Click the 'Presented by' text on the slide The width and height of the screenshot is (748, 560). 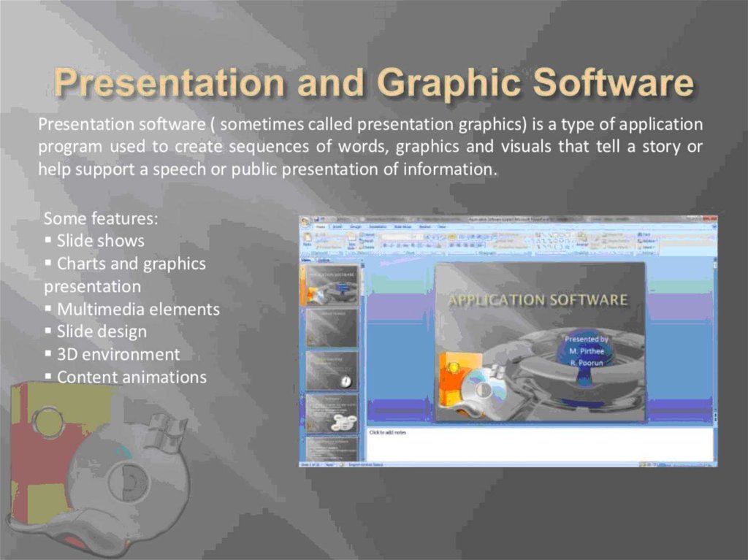(x=587, y=339)
